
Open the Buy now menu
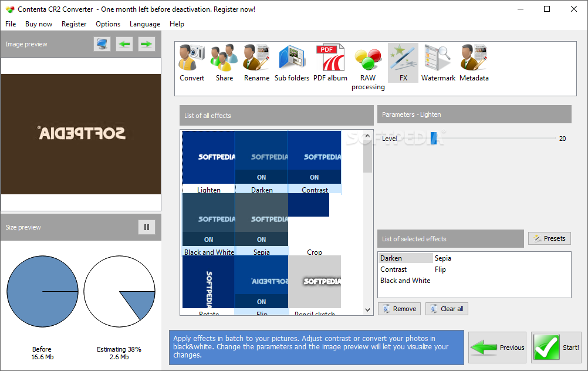coord(39,24)
